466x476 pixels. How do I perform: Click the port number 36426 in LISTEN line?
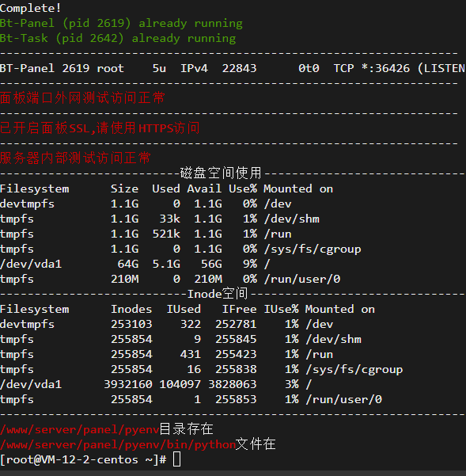[x=392, y=68]
